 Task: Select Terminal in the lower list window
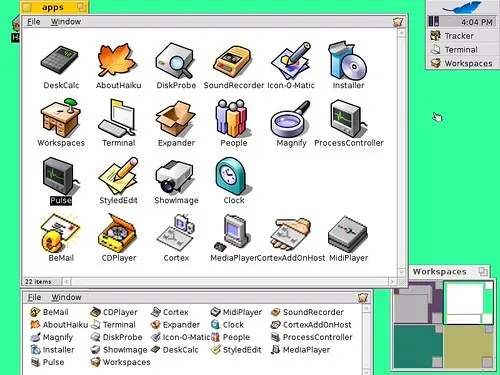113,325
